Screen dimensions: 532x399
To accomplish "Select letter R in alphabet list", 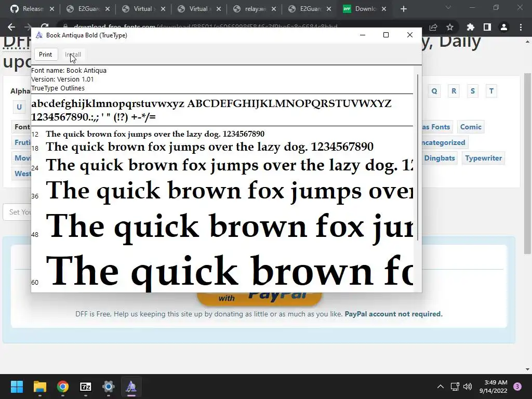I will [454, 91].
